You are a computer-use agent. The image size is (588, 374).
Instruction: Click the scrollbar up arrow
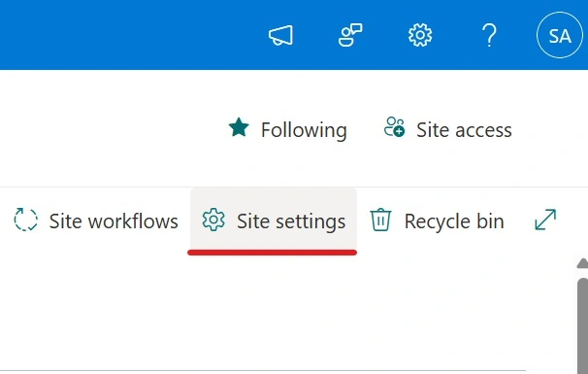coord(583,263)
